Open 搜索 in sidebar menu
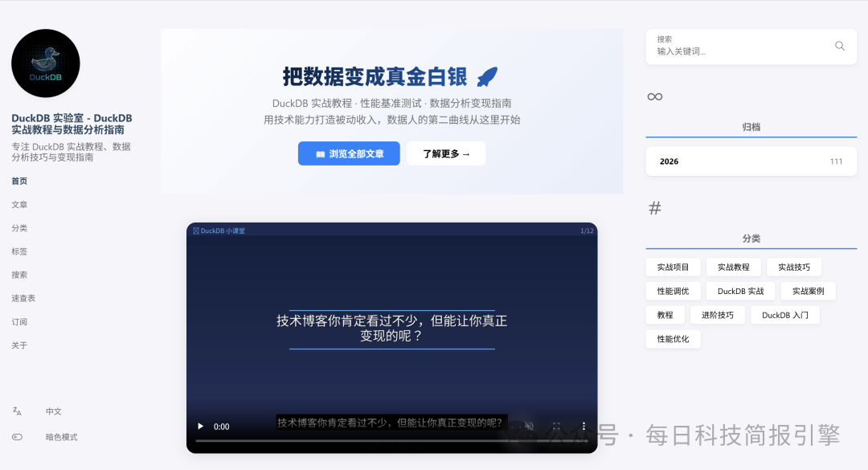Viewport: 868px width, 470px height. [x=19, y=275]
